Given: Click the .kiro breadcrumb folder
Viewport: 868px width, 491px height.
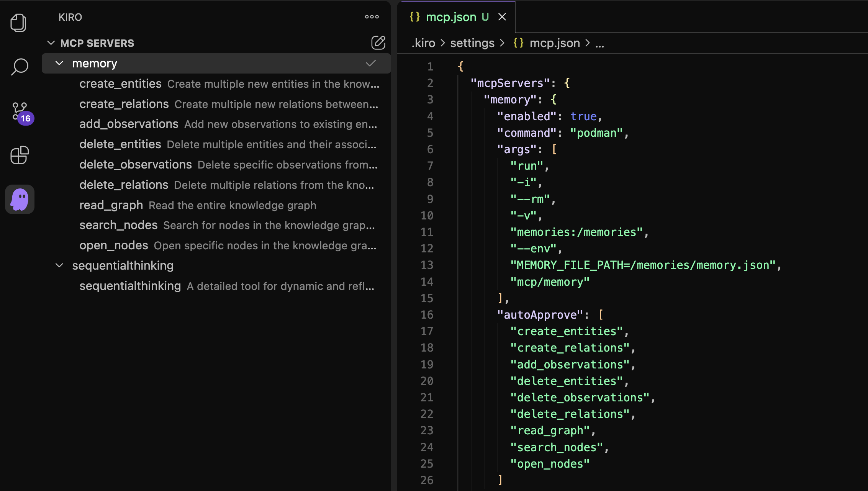Looking at the screenshot, I should 423,43.
